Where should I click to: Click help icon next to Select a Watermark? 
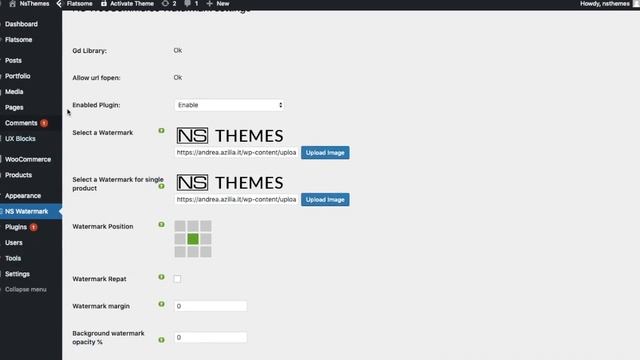[162, 131]
